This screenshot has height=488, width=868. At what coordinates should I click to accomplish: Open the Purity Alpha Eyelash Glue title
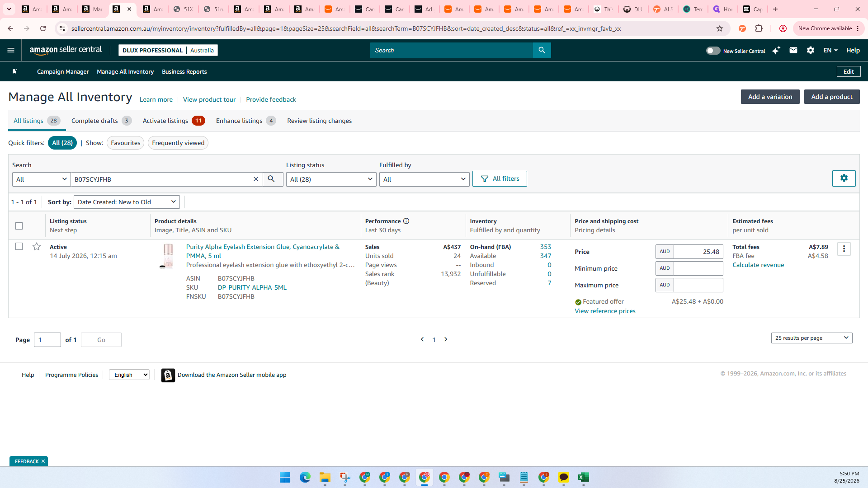coord(263,251)
